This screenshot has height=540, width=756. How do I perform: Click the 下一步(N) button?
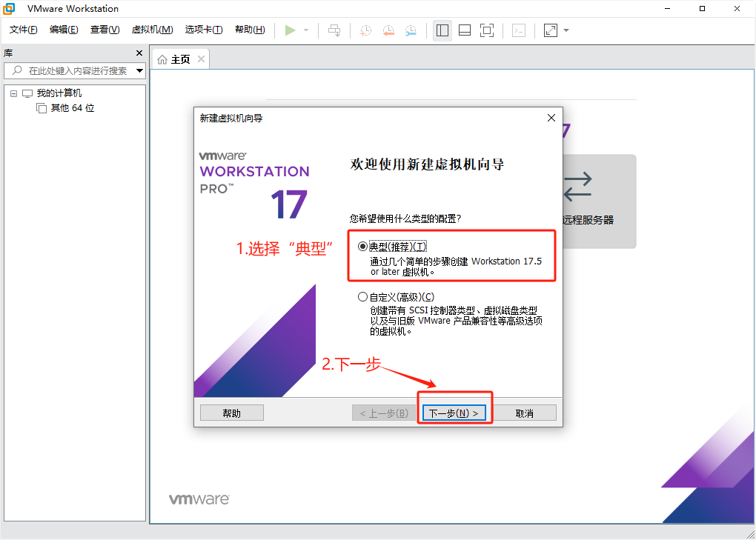(454, 413)
